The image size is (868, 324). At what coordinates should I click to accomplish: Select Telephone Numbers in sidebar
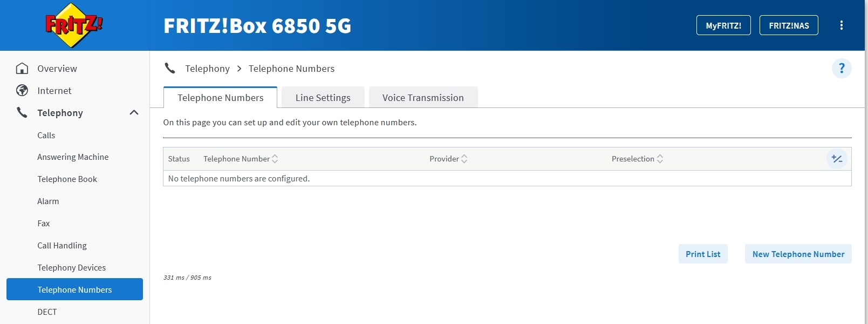coord(74,289)
